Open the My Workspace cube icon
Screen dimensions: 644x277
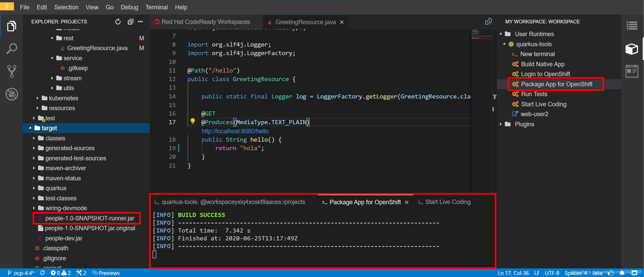[x=632, y=49]
